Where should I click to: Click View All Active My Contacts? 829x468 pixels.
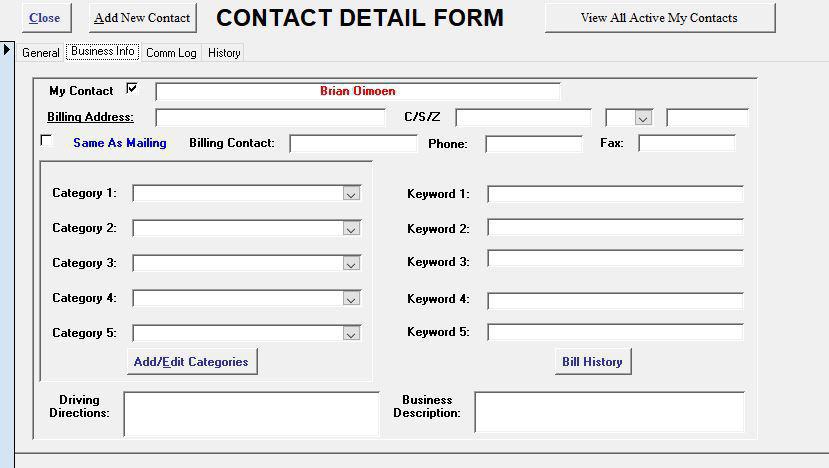(659, 18)
